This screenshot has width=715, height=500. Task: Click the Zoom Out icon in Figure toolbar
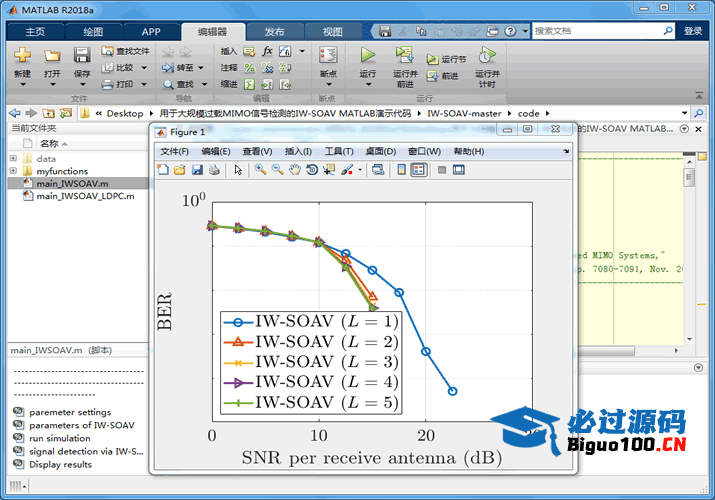pyautogui.click(x=278, y=170)
